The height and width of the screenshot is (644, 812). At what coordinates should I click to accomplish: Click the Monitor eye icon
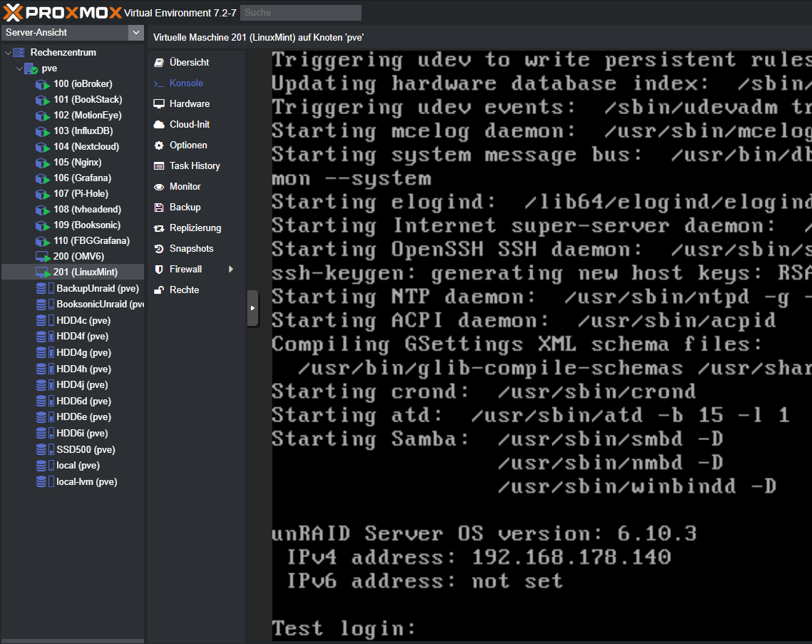159,187
